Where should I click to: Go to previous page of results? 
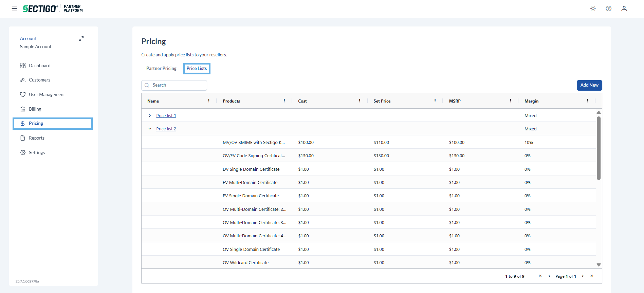pos(549,276)
